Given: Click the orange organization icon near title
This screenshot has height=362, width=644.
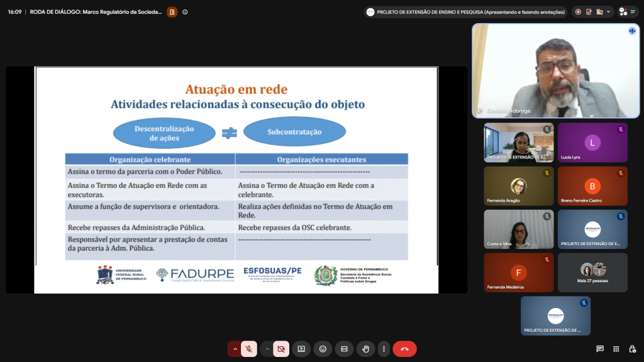Looking at the screenshot, I should pos(172,12).
